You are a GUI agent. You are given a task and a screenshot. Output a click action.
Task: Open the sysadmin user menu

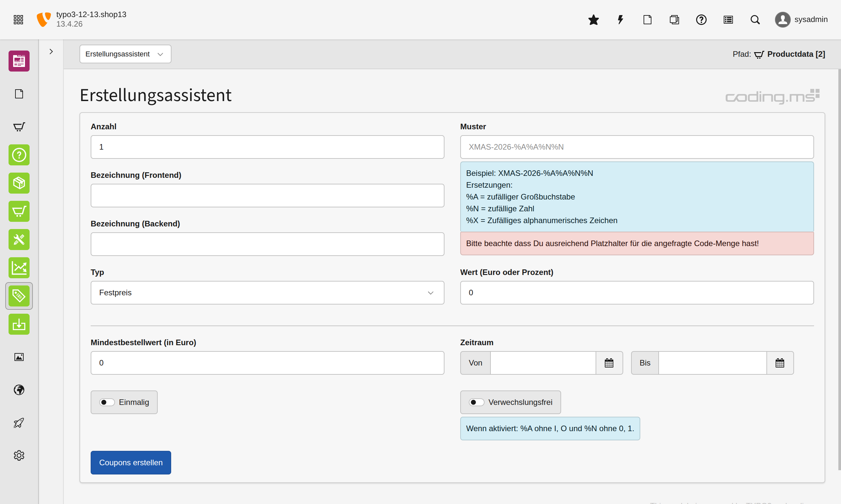click(801, 20)
